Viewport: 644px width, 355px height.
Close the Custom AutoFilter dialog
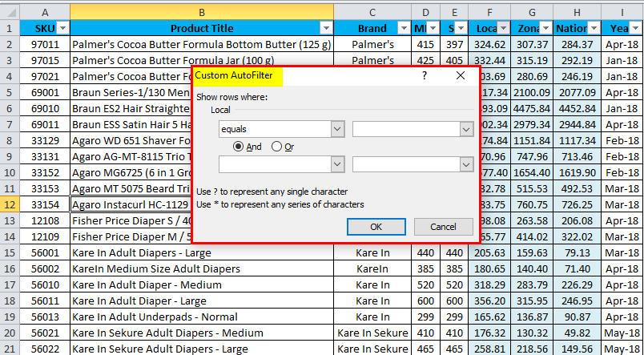[461, 76]
